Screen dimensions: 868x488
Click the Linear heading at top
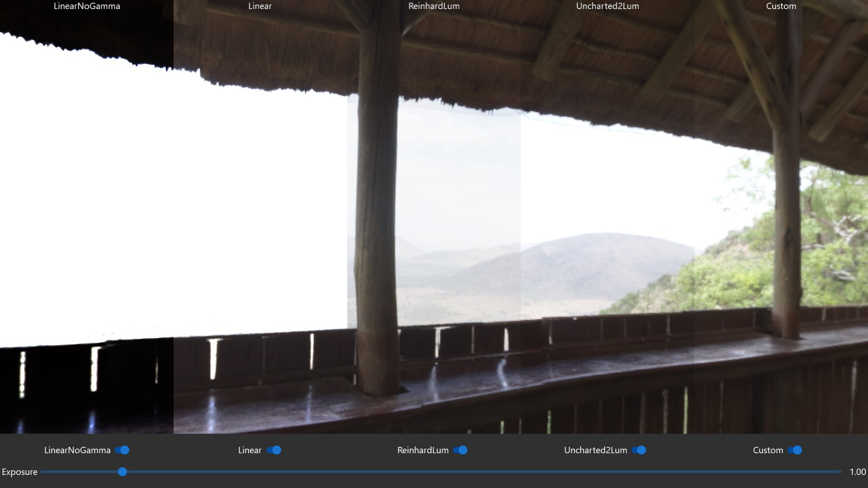(260, 6)
